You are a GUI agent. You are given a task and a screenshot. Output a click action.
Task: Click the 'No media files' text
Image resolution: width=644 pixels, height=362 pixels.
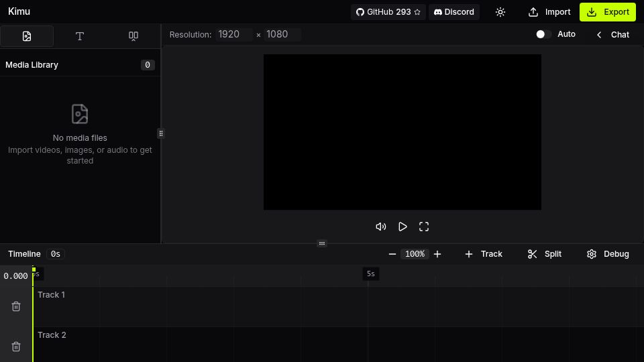coord(80,138)
